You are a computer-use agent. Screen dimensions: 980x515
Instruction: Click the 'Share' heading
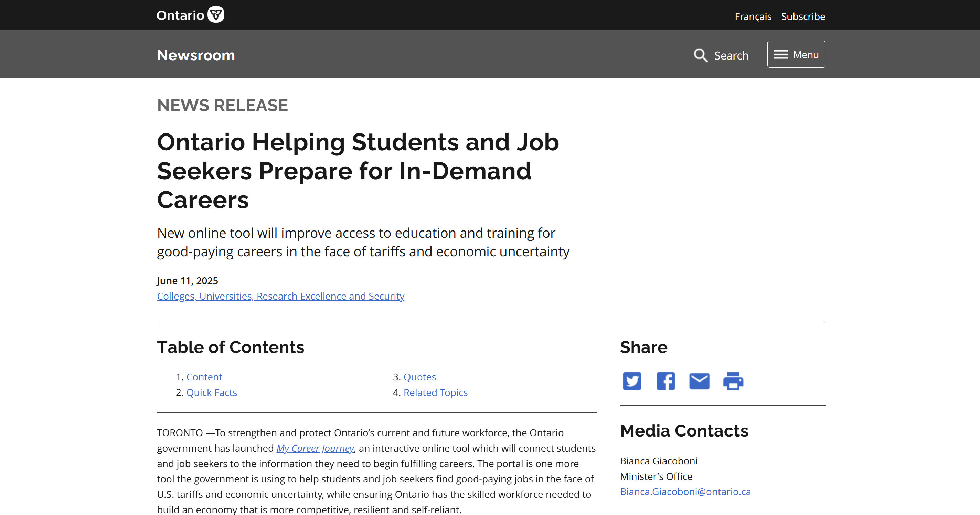pyautogui.click(x=644, y=347)
